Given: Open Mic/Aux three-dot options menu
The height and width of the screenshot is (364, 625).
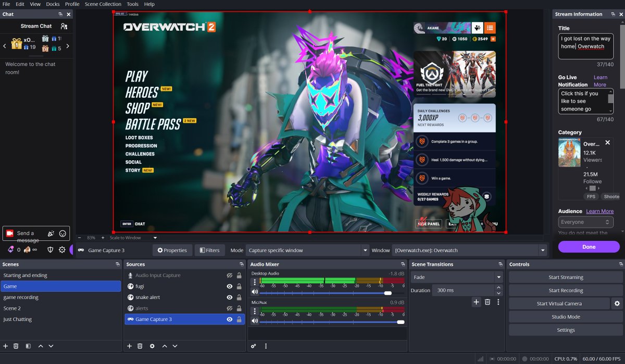Looking at the screenshot, I should (255, 311).
